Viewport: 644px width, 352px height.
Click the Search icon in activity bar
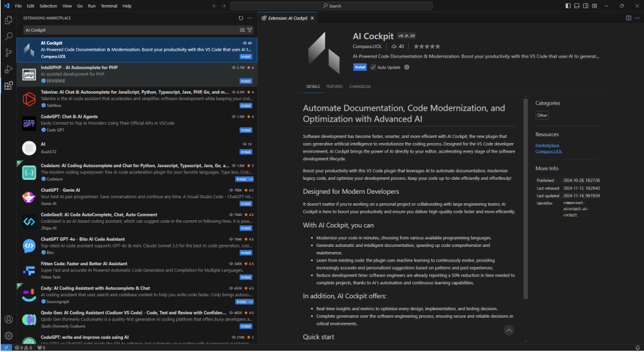coord(8,37)
